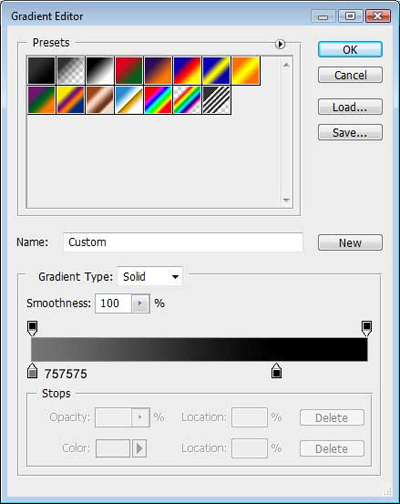
Task: Click OK to confirm gradient
Action: (350, 50)
